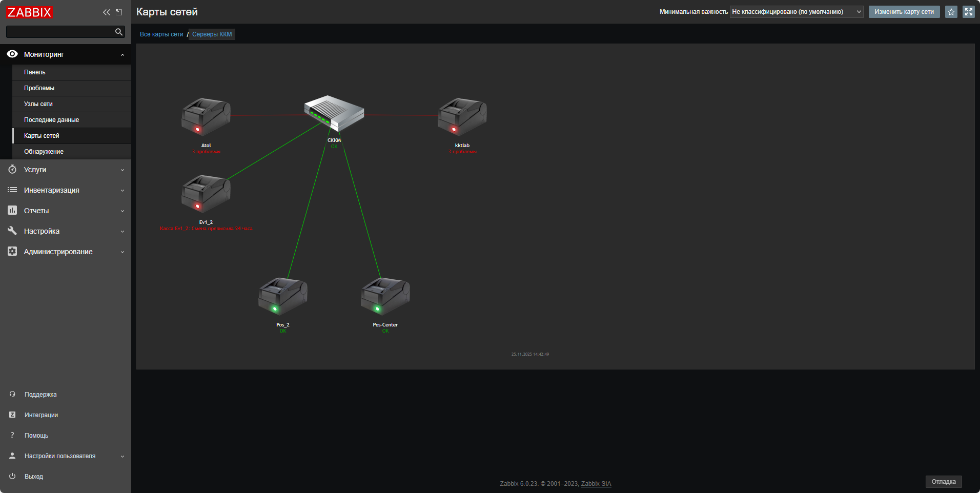This screenshot has width=980, height=493.
Task: Open the Pos_2 device on the map
Action: pyautogui.click(x=282, y=296)
